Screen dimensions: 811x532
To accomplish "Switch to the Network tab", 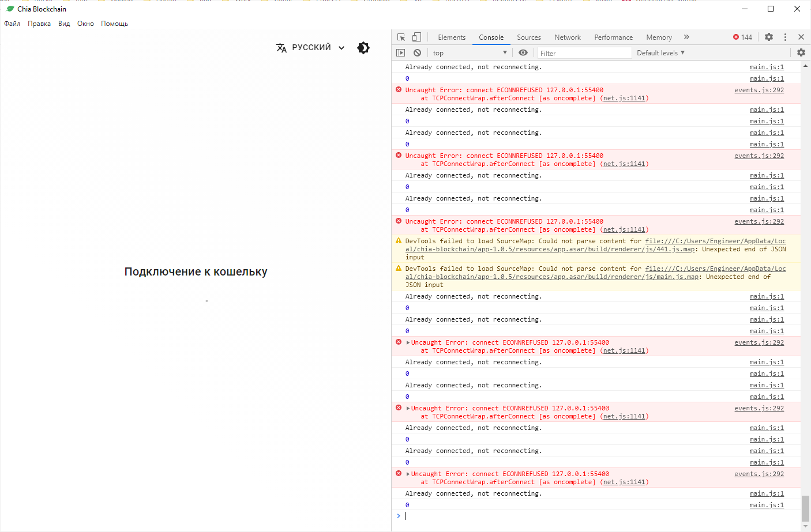I will click(x=567, y=37).
